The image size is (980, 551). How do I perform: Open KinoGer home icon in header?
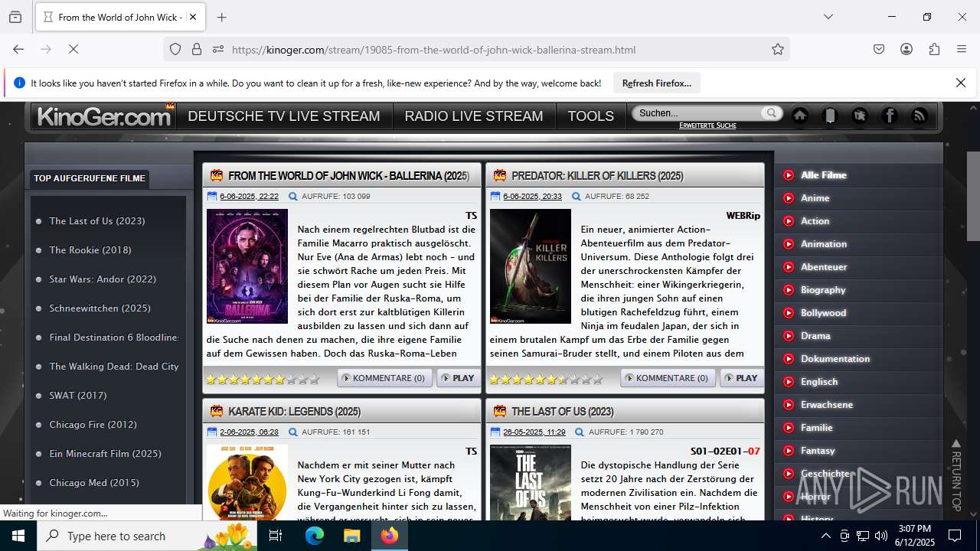800,116
